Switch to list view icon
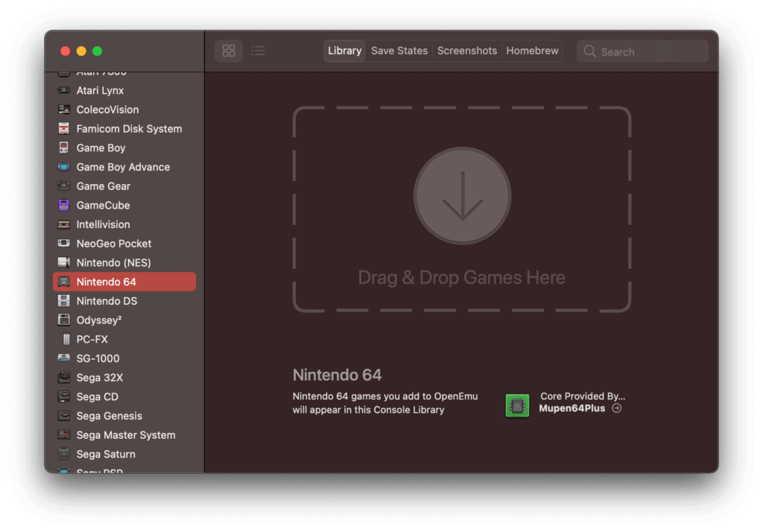The height and width of the screenshot is (532, 763). tap(258, 51)
